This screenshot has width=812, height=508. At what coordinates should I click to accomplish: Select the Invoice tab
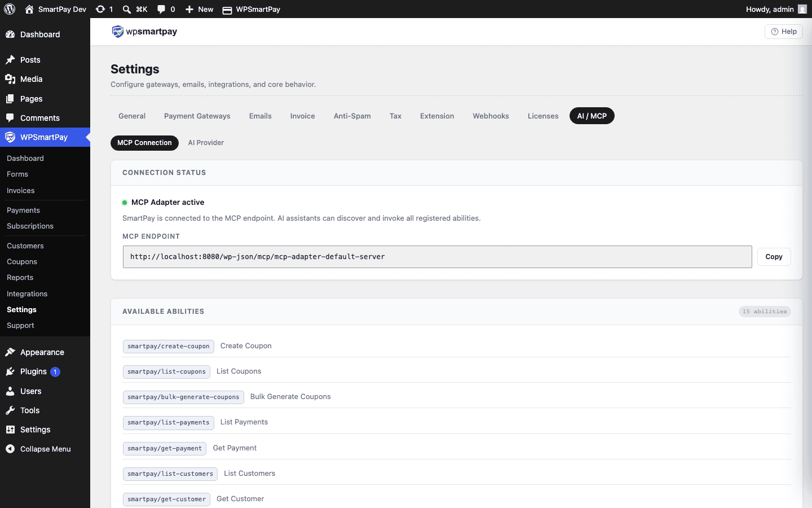coord(303,116)
